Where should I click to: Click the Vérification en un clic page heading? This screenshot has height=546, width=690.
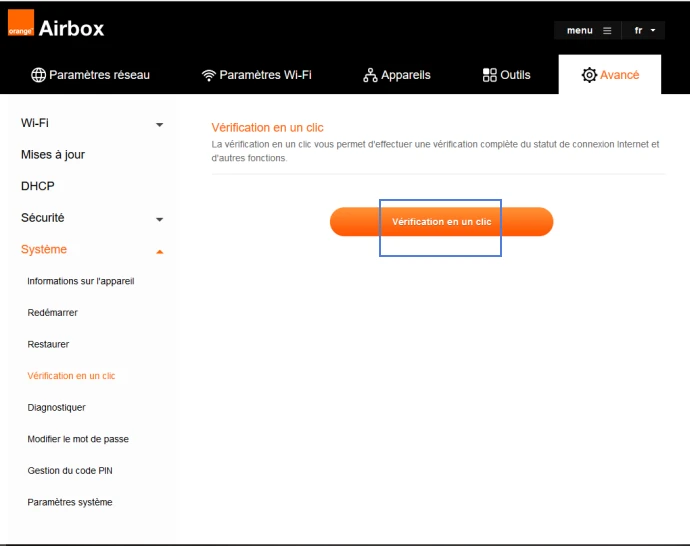(x=267, y=128)
